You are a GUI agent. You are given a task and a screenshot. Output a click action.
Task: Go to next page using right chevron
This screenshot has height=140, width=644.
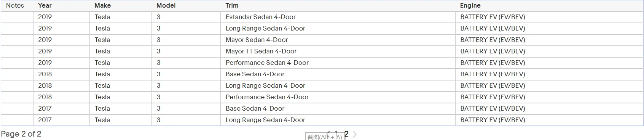355,134
